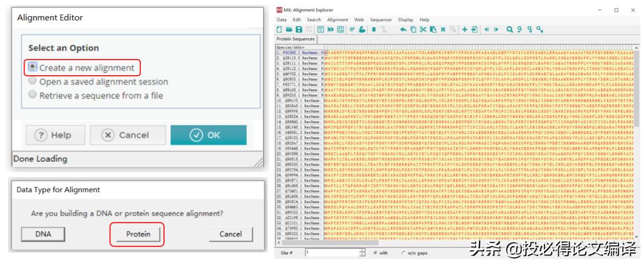Click the save disk toolbar icon

pos(299,29)
